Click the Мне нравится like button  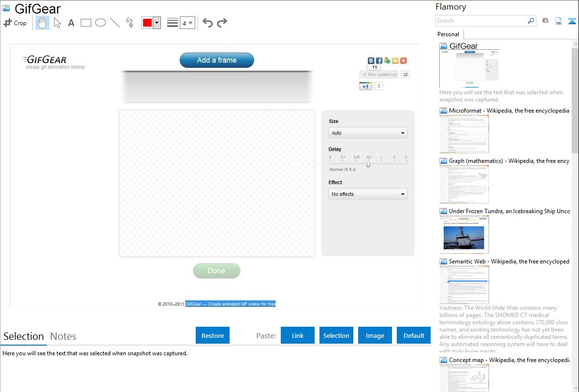(x=379, y=74)
